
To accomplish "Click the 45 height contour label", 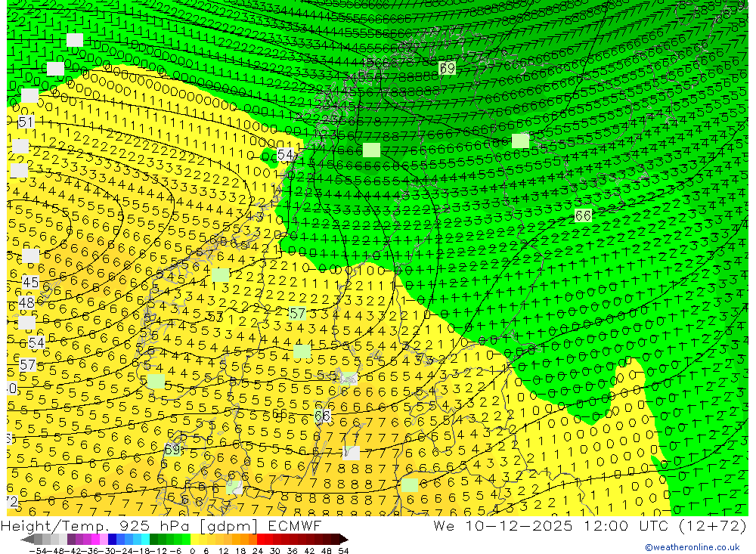I will [30, 283].
